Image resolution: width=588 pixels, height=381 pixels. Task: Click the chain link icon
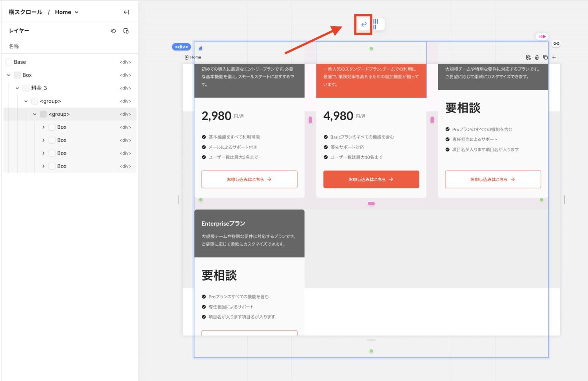coord(556,44)
